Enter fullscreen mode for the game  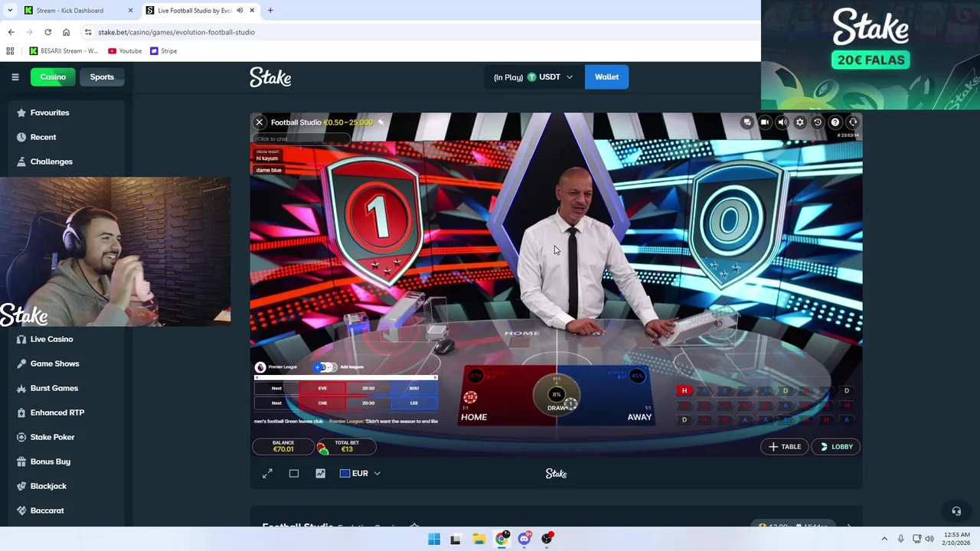tap(267, 474)
